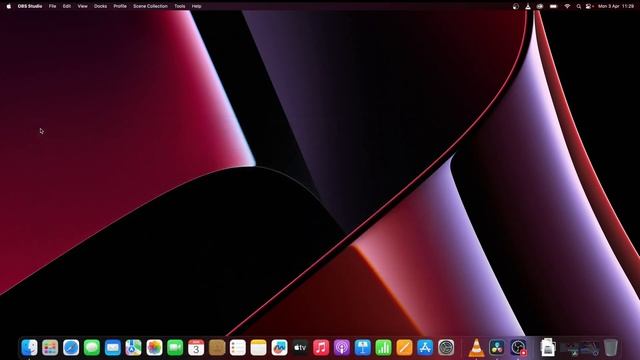Screen dimensions: 640x360
Task: Open the Scene Collection menu
Action: coord(150,6)
